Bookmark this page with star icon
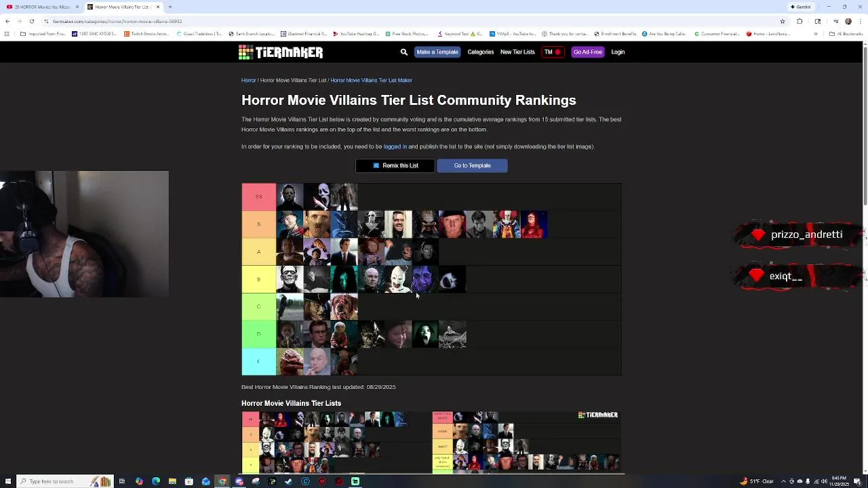The height and width of the screenshot is (488, 868). click(x=783, y=21)
